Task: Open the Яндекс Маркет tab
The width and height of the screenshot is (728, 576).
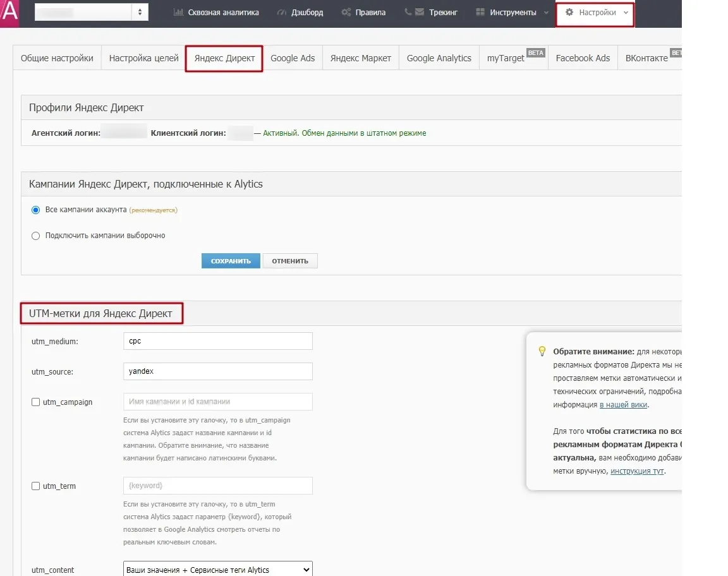Action: pyautogui.click(x=361, y=58)
